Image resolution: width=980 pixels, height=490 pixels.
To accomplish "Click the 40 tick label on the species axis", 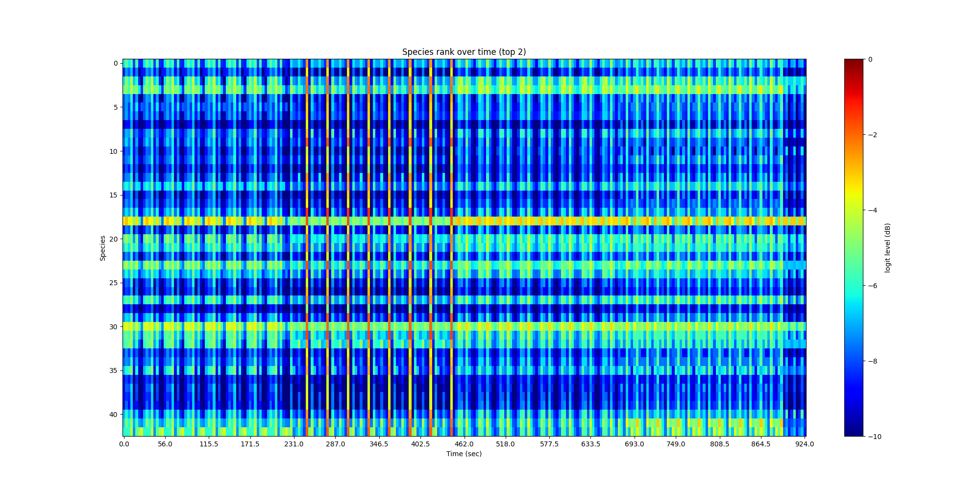I will [x=113, y=415].
